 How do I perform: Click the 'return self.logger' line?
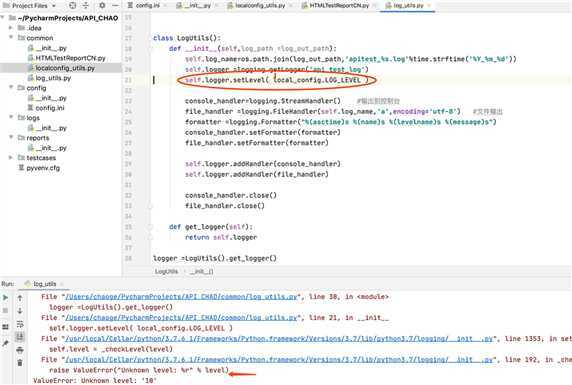pyautogui.click(x=221, y=237)
